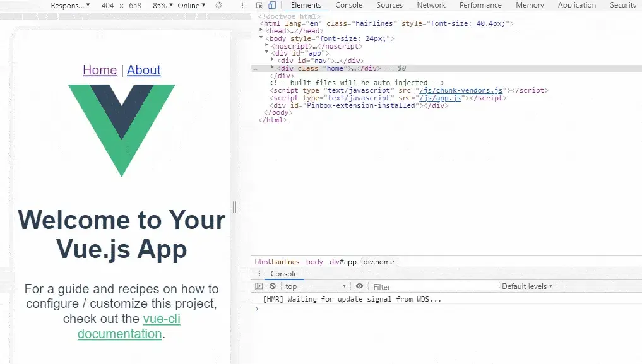Expand the head element node
The image size is (642, 364).
click(x=261, y=30)
